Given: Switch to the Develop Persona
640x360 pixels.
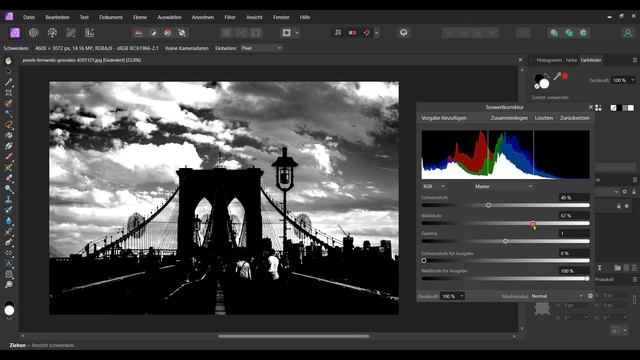Looking at the screenshot, I should [52, 33].
